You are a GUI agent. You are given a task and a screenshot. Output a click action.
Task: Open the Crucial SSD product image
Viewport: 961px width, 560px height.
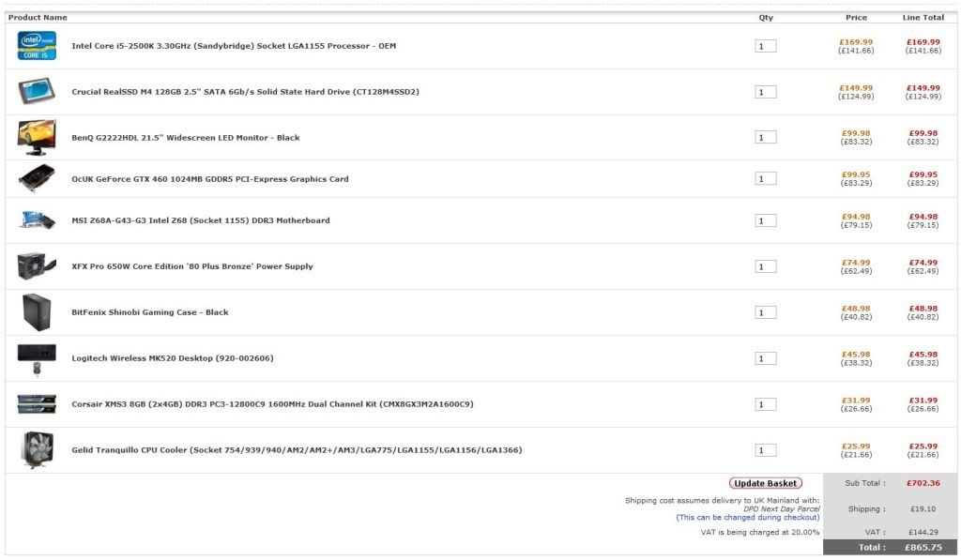[37, 91]
